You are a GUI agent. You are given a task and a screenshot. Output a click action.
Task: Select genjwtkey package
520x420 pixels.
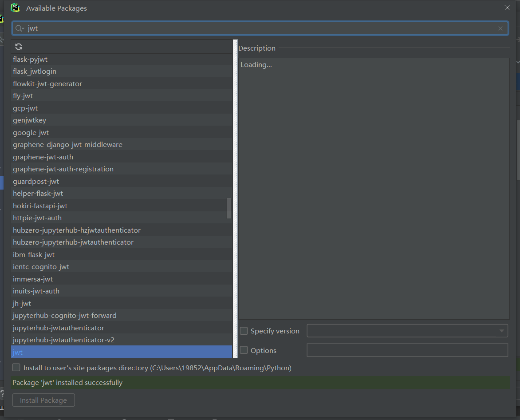[x=122, y=120]
